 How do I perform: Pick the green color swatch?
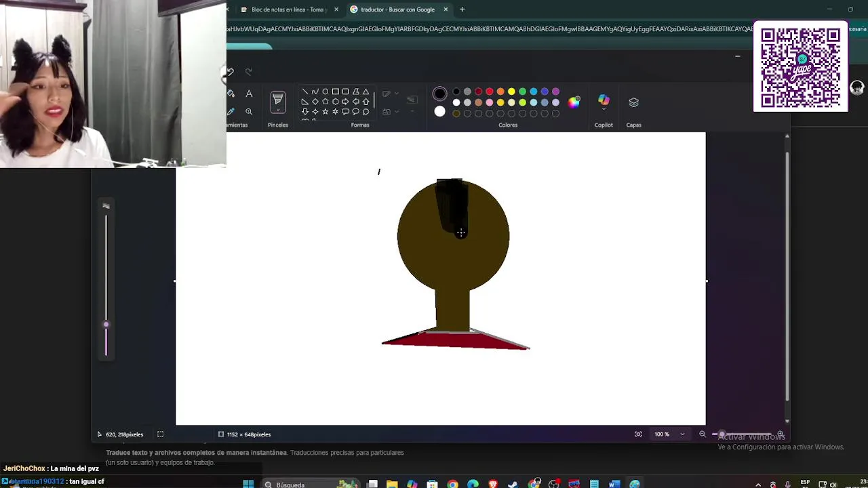[x=522, y=91]
